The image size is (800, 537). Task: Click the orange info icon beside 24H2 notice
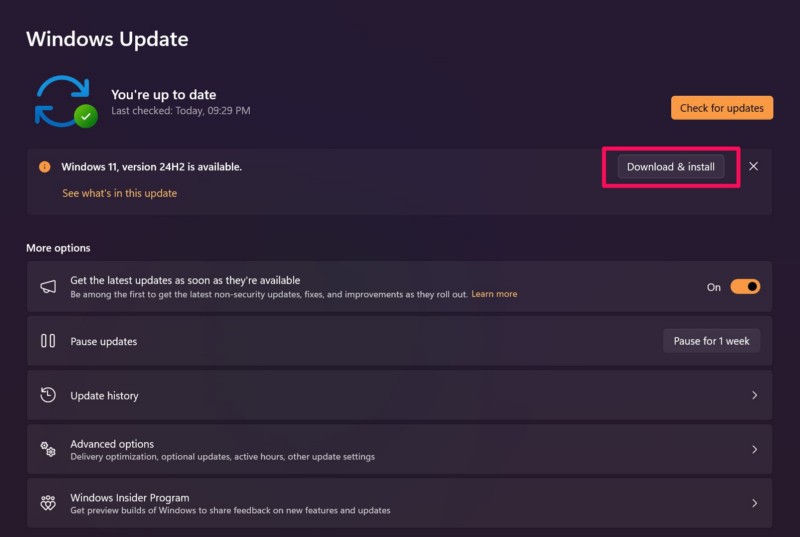click(x=44, y=167)
